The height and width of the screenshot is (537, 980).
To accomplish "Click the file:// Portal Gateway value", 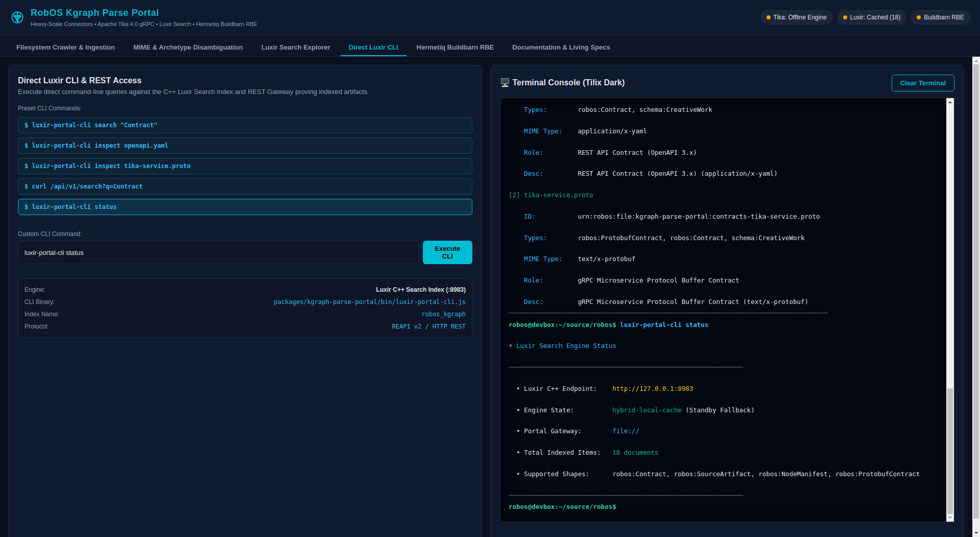I will coord(626,431).
